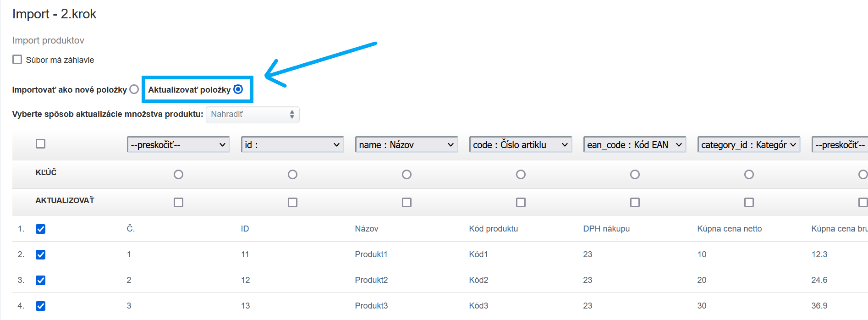This screenshot has width=868, height=320.
Task: Select 'Aktualizovať položky' radio button
Action: pyautogui.click(x=238, y=89)
